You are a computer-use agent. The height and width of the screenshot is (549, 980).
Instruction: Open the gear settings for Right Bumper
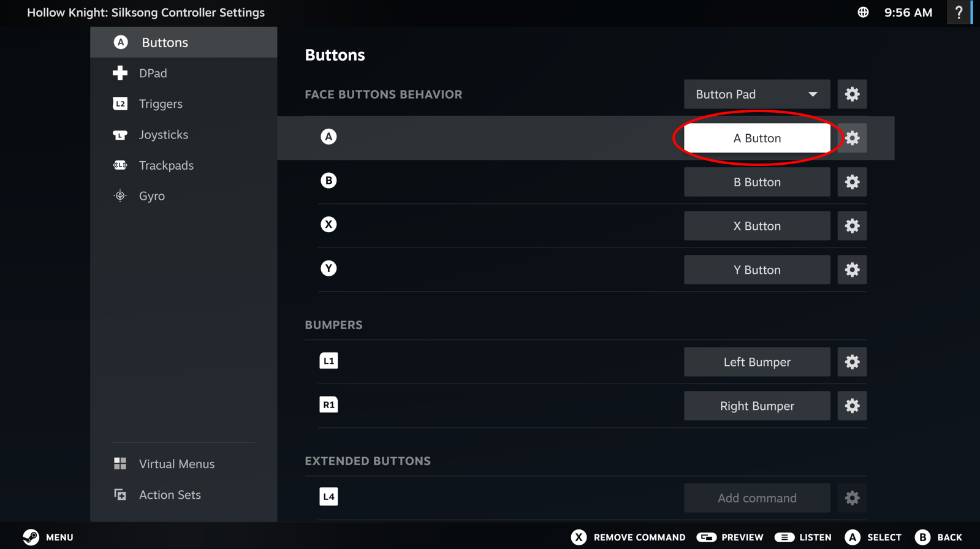tap(852, 406)
